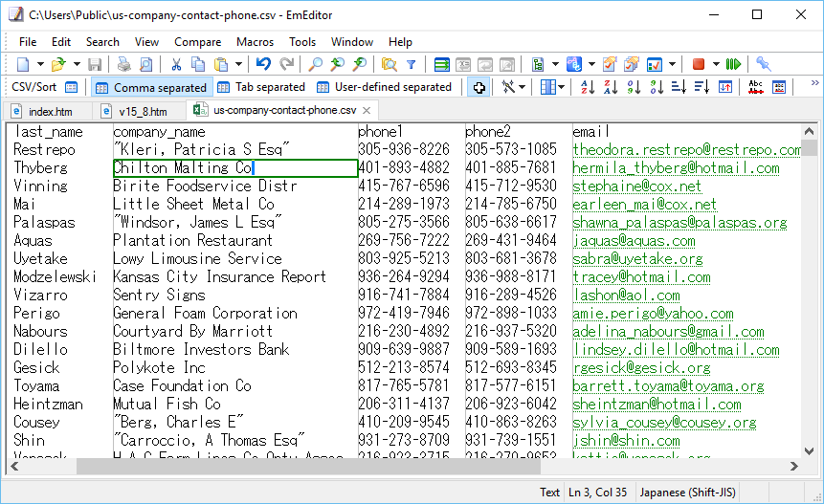The height and width of the screenshot is (504, 824).
Task: Click the reverse order sort icon
Action: pos(725,87)
